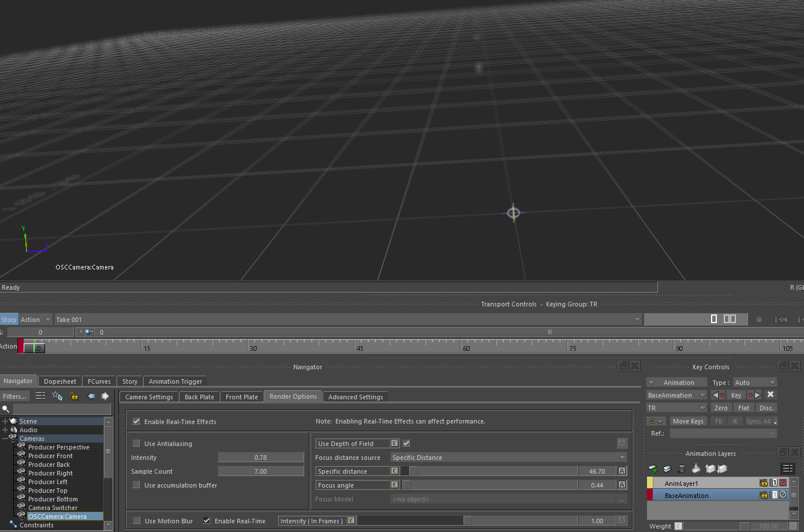Open the TR keying group dropdown
Viewport: 804px width, 532px height.
[x=676, y=408]
